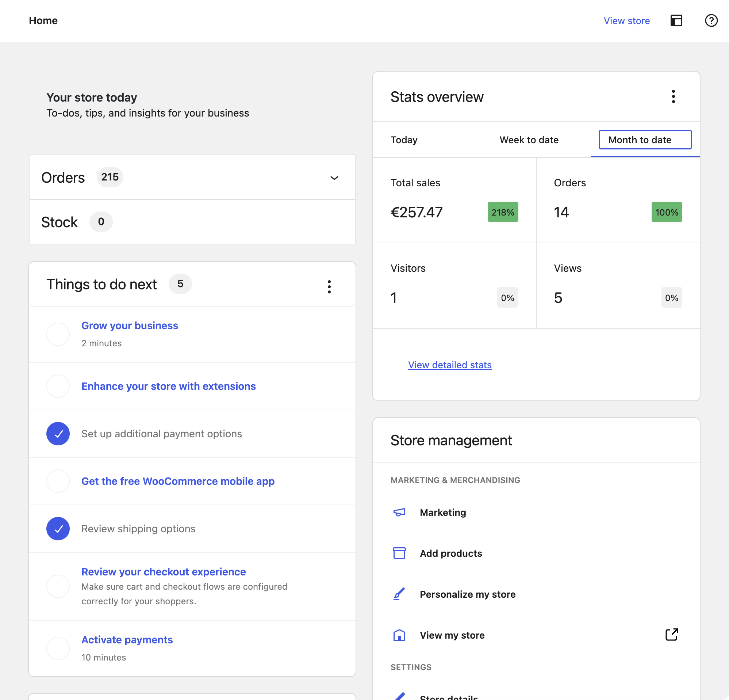Open Get the free WooCommerce mobile app
This screenshot has height=700, width=729.
point(178,481)
